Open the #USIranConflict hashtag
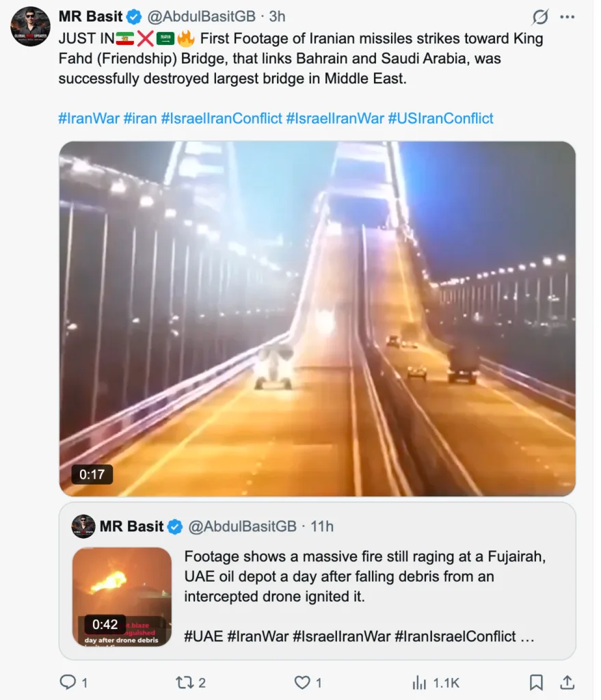This screenshot has width=601, height=700. coord(440,118)
